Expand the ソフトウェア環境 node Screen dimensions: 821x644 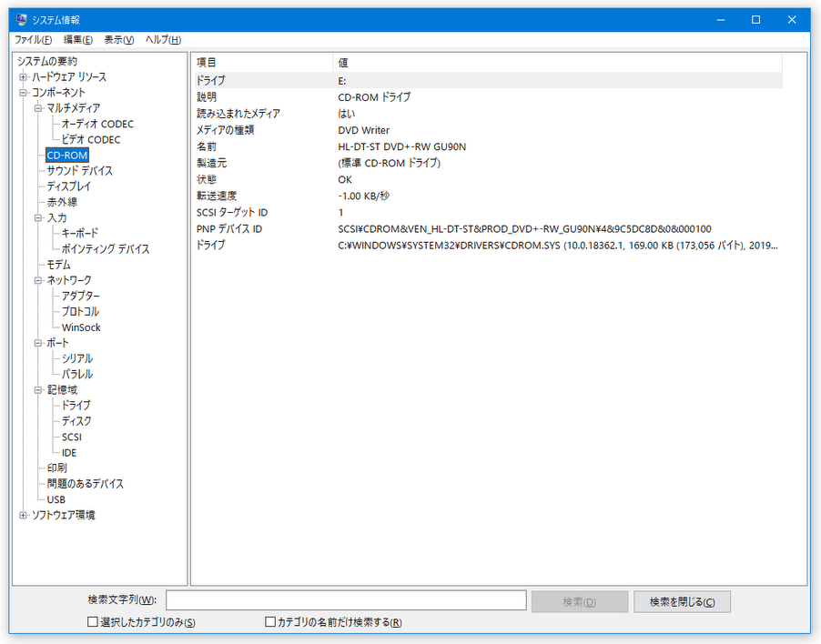[x=23, y=516]
